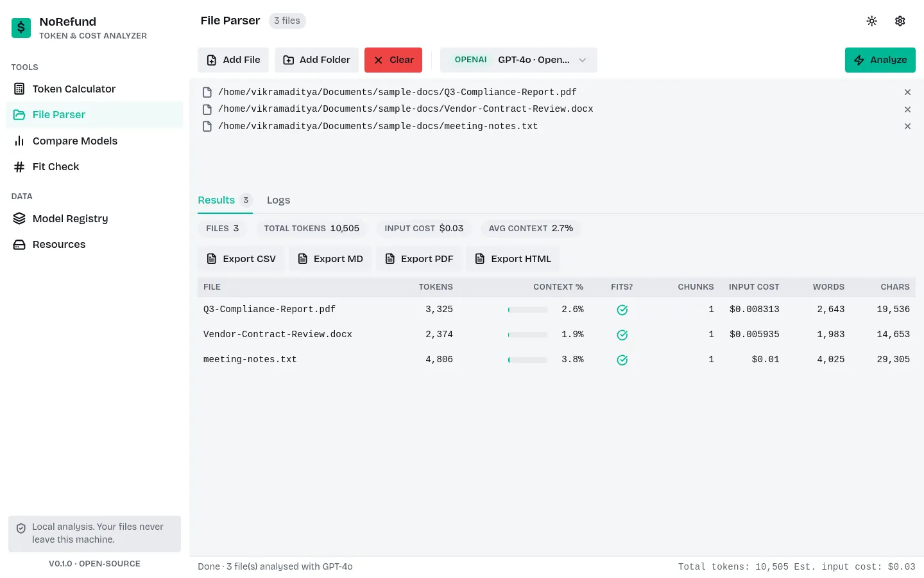Sort by the INPUT COST column header
The height and width of the screenshot is (578, 924).
(x=754, y=287)
